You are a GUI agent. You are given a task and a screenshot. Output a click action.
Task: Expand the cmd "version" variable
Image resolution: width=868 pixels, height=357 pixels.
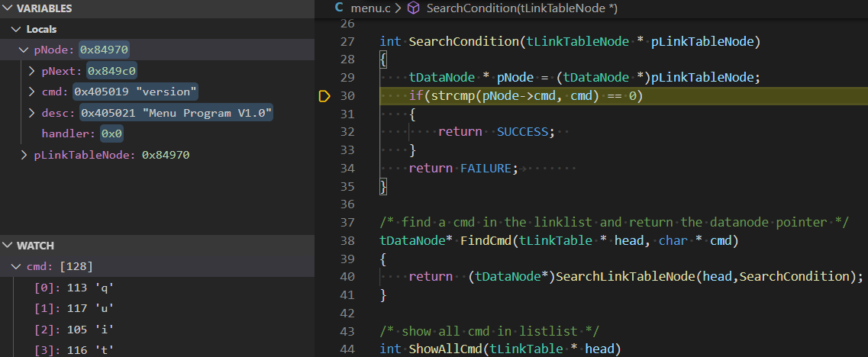point(31,92)
